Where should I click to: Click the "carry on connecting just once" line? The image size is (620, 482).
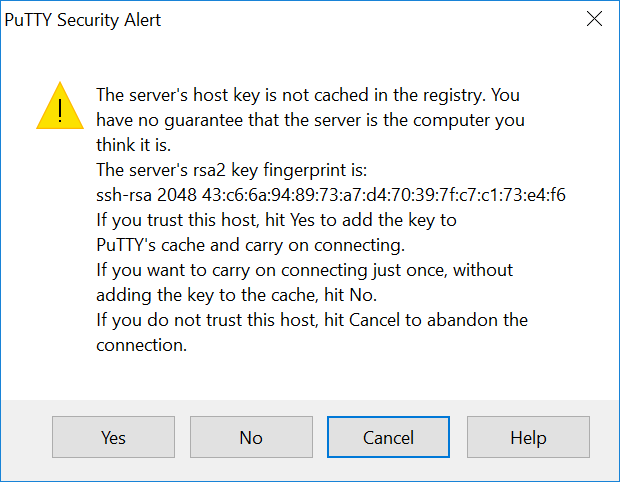(304, 270)
